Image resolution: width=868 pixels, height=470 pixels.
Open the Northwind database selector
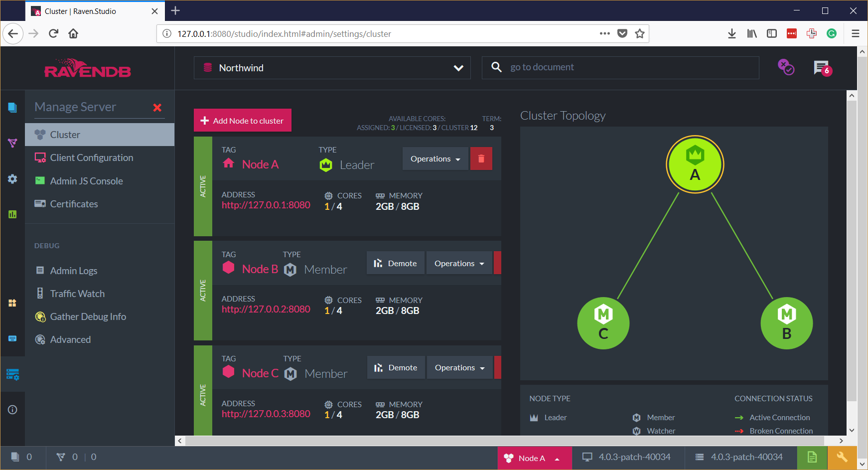[332, 68]
